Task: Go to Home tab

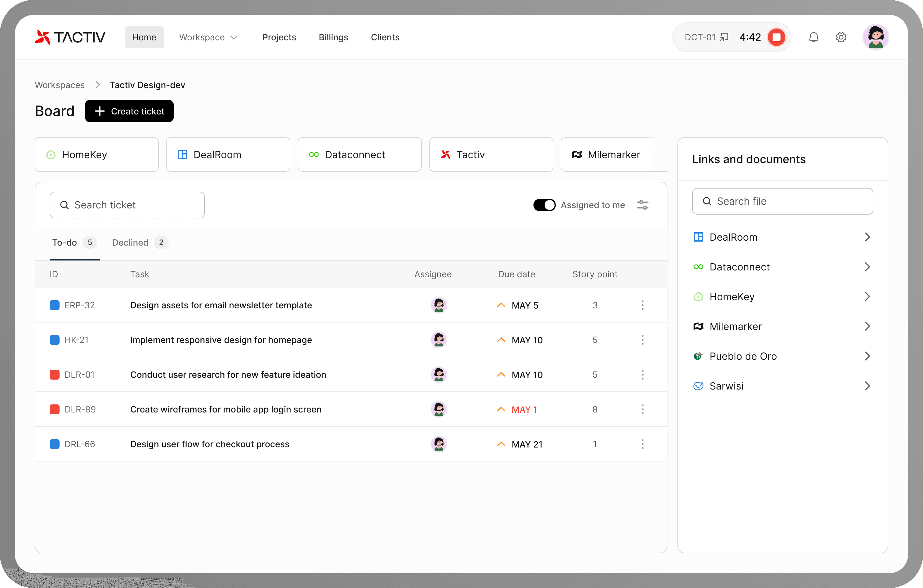Action: point(144,37)
